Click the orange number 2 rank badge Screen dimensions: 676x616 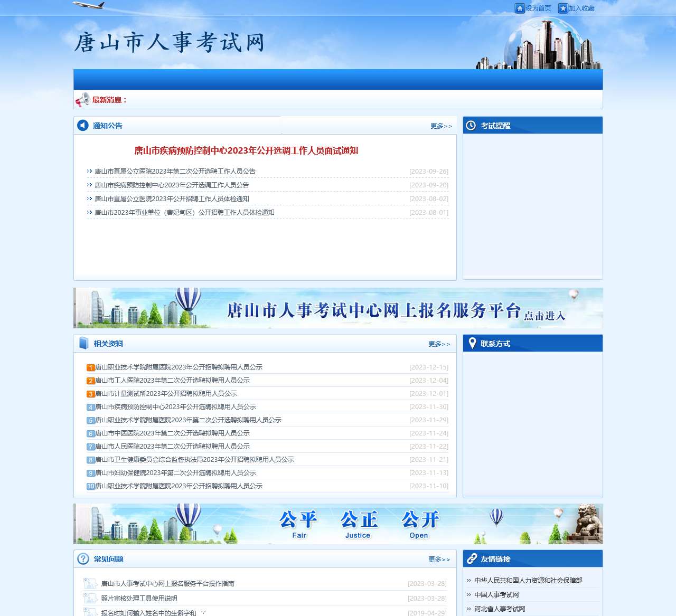click(x=91, y=381)
